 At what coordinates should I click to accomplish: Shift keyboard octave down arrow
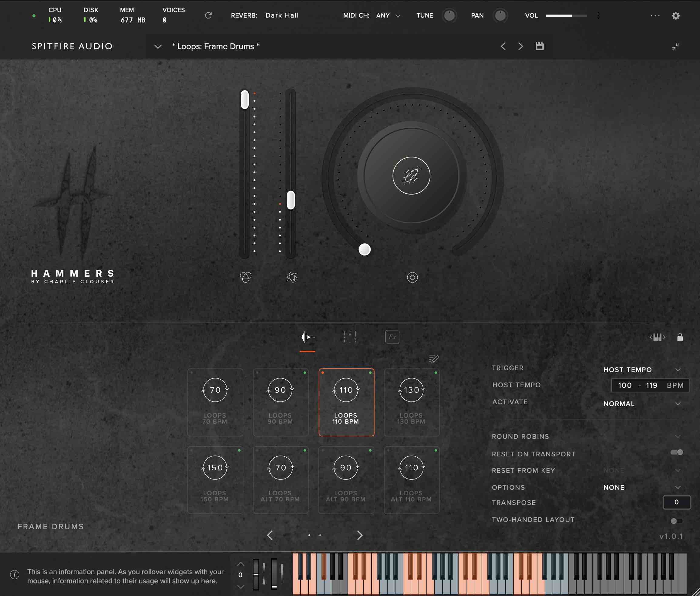click(241, 587)
